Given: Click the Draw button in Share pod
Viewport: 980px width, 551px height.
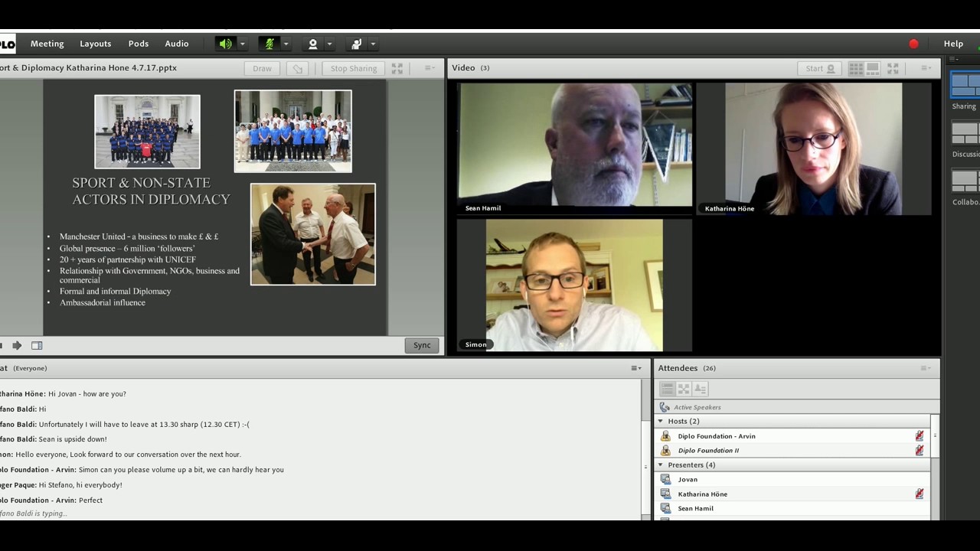Looking at the screenshot, I should (x=263, y=68).
